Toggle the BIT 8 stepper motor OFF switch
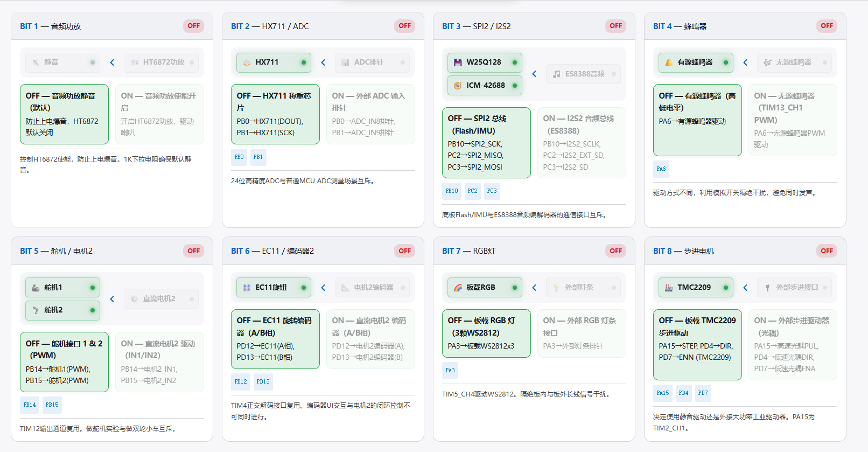This screenshot has width=868, height=452. coord(827,251)
